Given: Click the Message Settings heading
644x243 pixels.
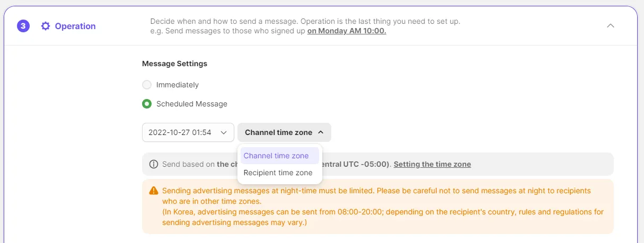Looking at the screenshot, I should point(174,64).
